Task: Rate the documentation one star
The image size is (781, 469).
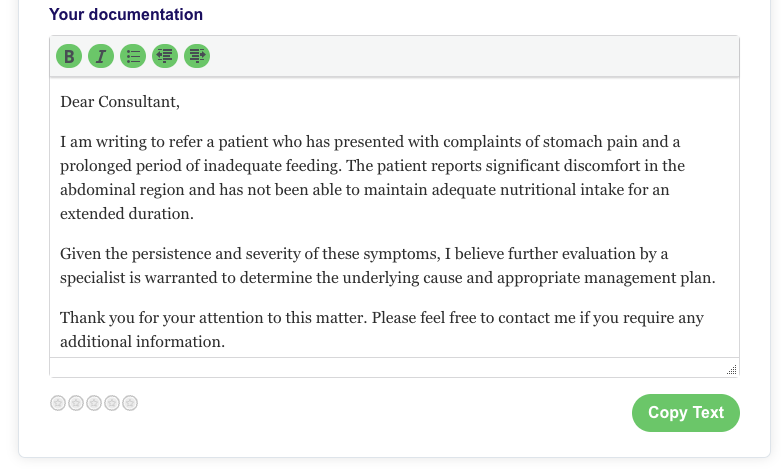Action: coord(58,403)
